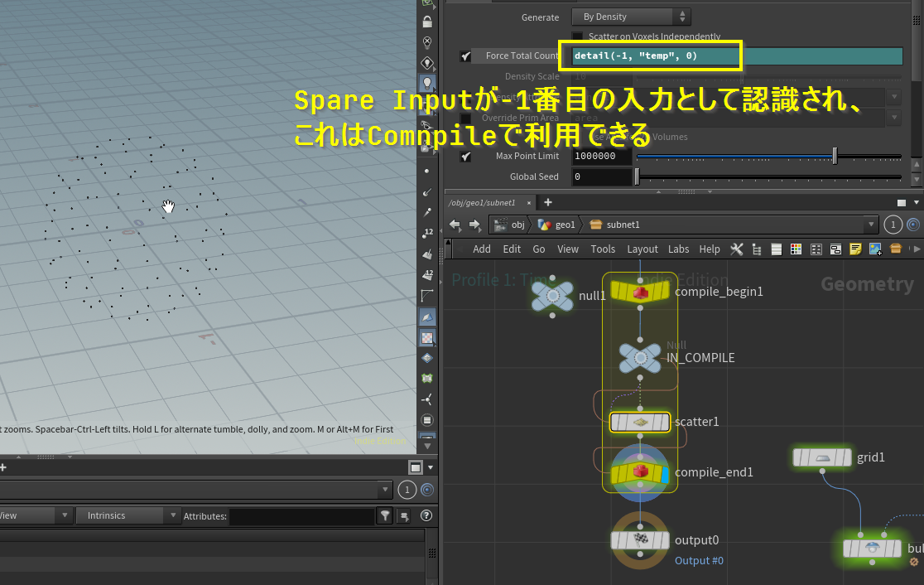This screenshot has height=585, width=924.
Task: Expand the network path history dropdown arrow
Action: (x=869, y=225)
